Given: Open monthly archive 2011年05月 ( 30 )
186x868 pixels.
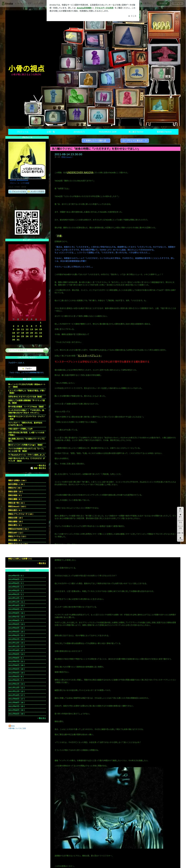Looking at the screenshot, I should point(17,714).
